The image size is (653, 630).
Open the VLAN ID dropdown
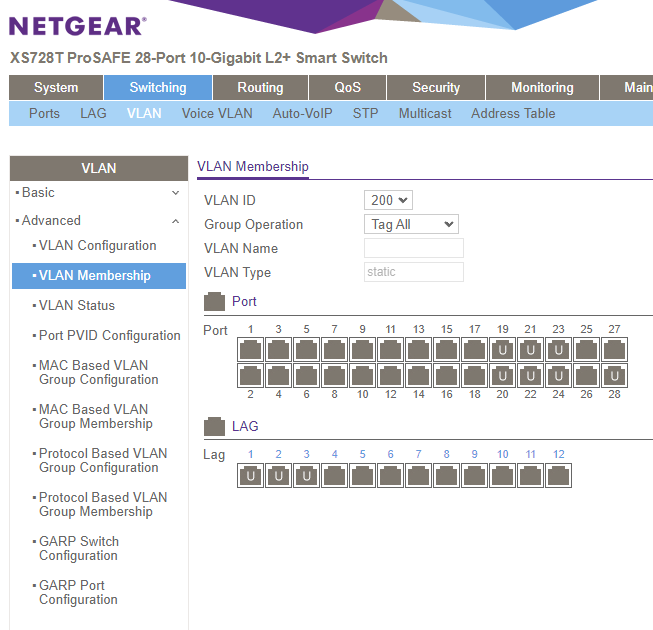[390, 201]
